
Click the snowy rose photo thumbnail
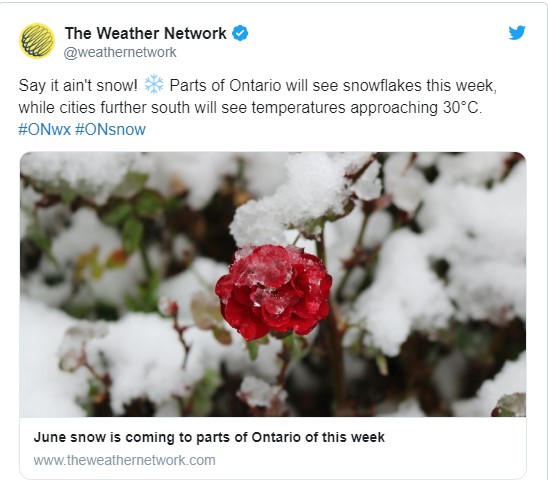273,284
